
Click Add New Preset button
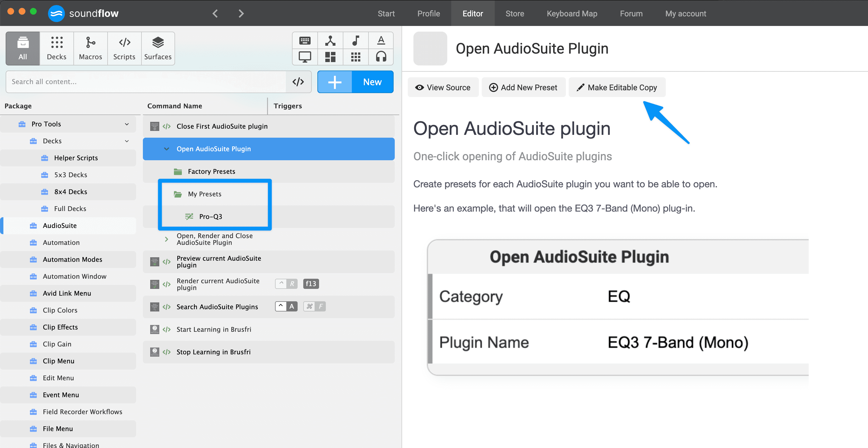coord(523,87)
